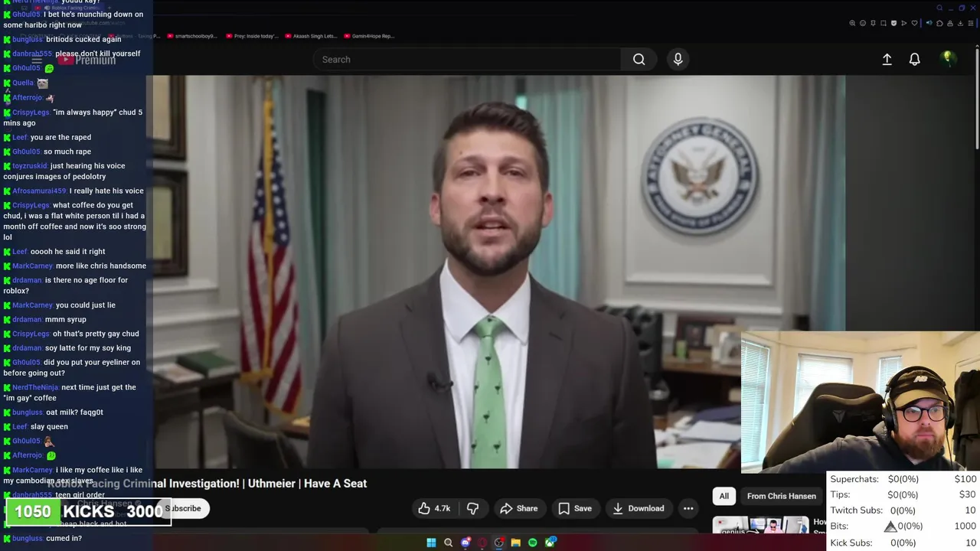Click the pin icon in browser toolbar
Screen dimensions: 980x551
[x=873, y=23]
